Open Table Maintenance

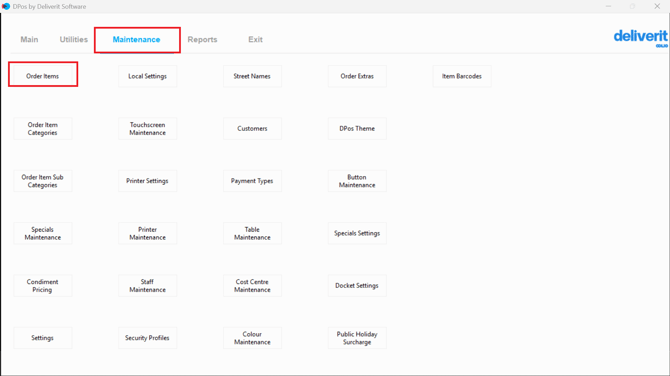tap(252, 233)
